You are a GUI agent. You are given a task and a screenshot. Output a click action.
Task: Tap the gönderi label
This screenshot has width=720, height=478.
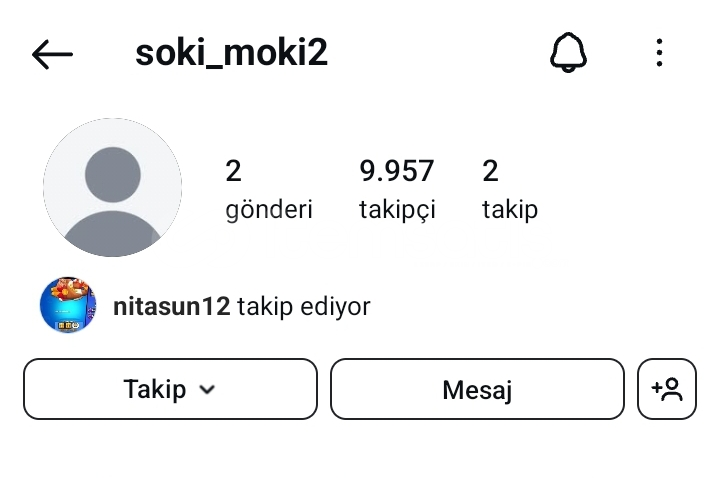point(269,210)
